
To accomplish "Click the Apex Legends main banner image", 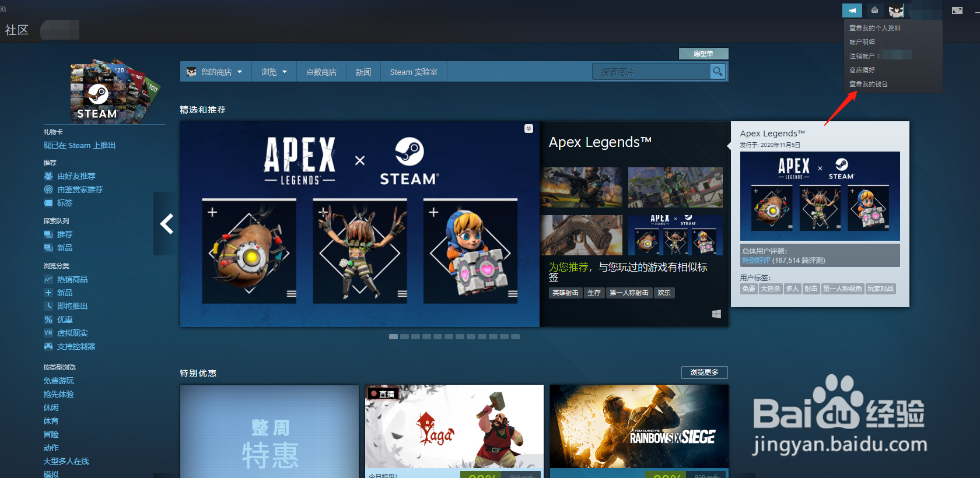I will (x=360, y=224).
